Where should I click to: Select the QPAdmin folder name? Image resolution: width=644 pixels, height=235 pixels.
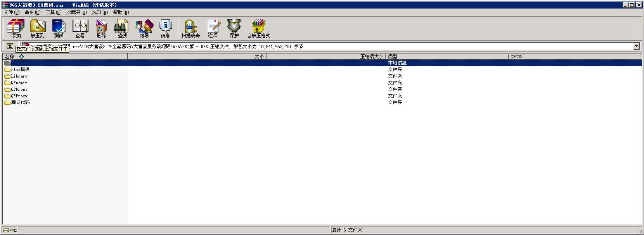[x=19, y=83]
